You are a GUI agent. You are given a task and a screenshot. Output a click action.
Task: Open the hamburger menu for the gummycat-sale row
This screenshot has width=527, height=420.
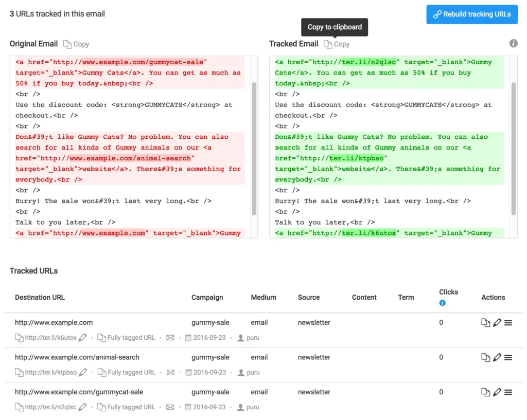click(508, 392)
